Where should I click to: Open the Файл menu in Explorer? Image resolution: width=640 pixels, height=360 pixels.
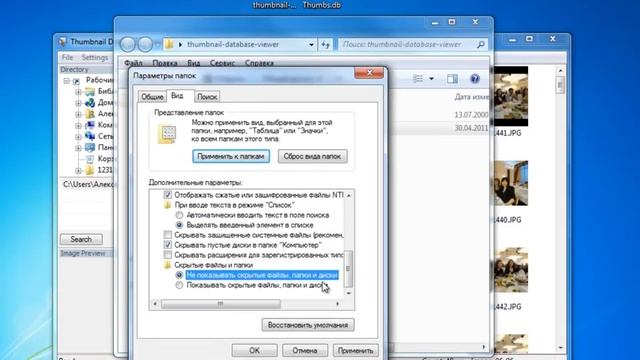point(133,63)
